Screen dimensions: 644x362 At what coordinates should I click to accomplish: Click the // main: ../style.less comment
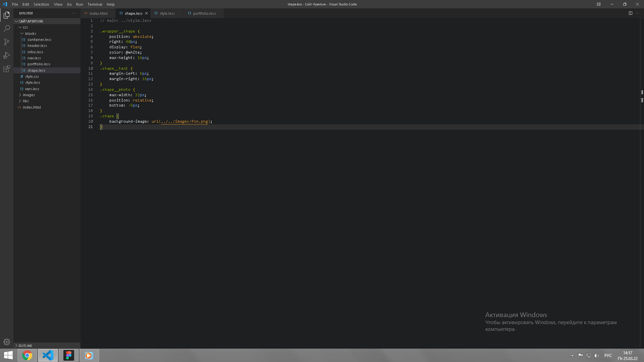tap(125, 20)
